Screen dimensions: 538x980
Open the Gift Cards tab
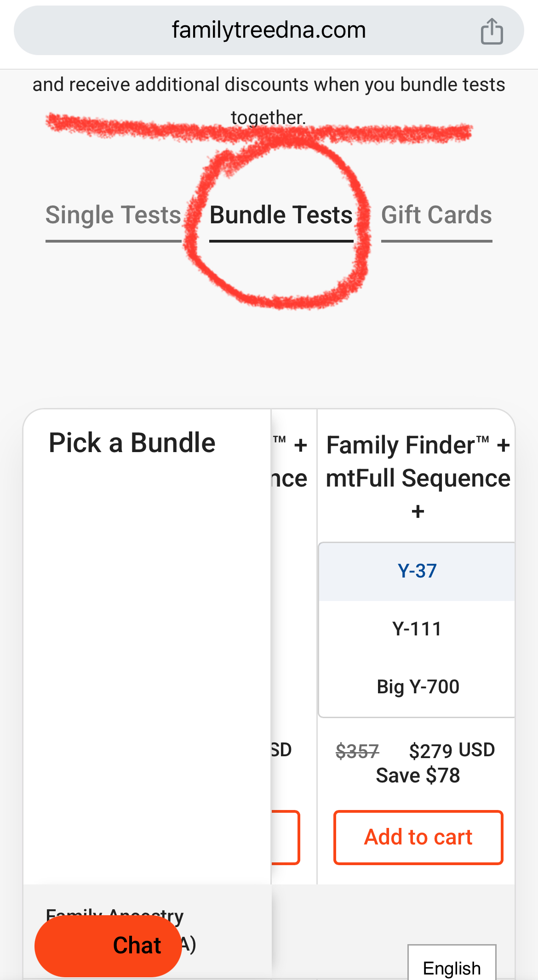tap(436, 215)
